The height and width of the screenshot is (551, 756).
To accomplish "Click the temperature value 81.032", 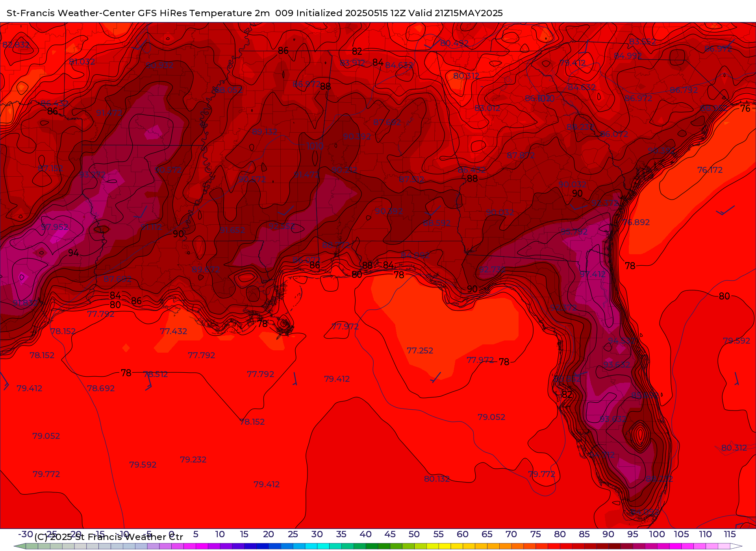I will pyautogui.click(x=82, y=62).
